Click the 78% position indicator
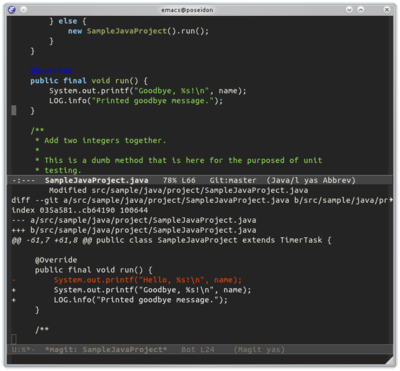This screenshot has width=400, height=371. point(170,180)
